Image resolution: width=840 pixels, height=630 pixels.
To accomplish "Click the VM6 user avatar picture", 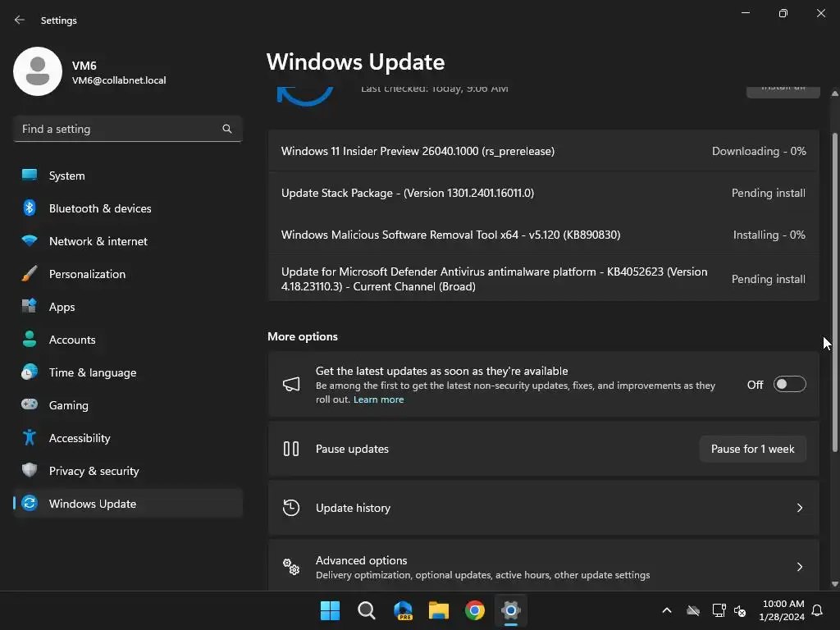I will [38, 71].
